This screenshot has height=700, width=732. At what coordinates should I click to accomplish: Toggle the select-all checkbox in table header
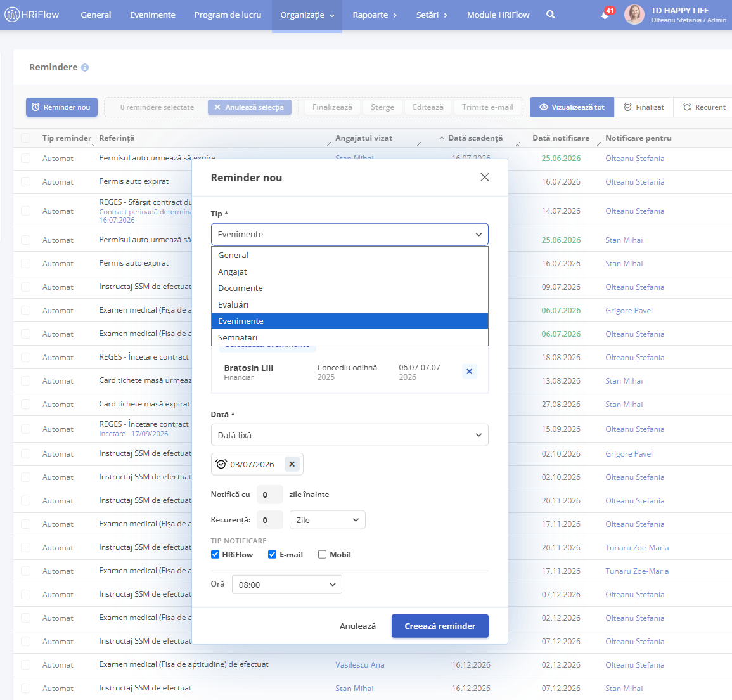[26, 138]
